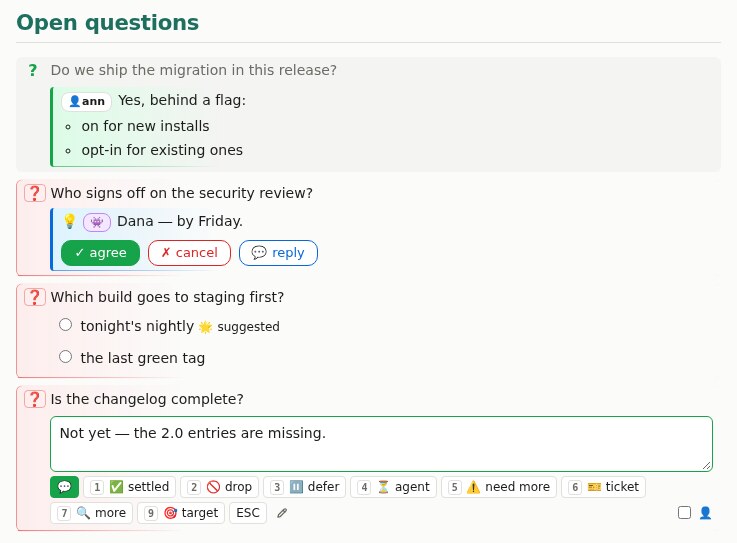The image size is (737, 543).
Task: Click "Is the changelog complete?" text
Action: [x=147, y=399]
